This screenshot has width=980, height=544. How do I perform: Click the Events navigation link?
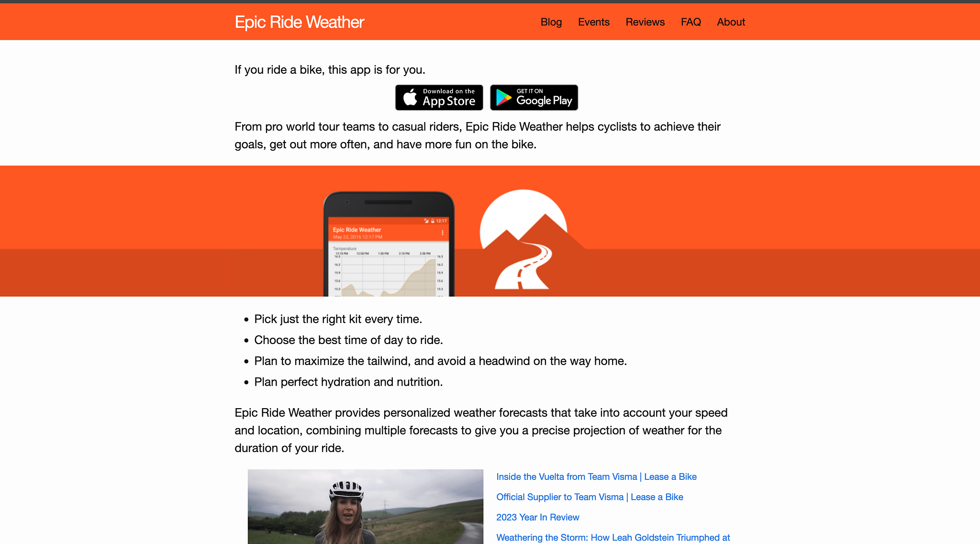[x=593, y=22]
